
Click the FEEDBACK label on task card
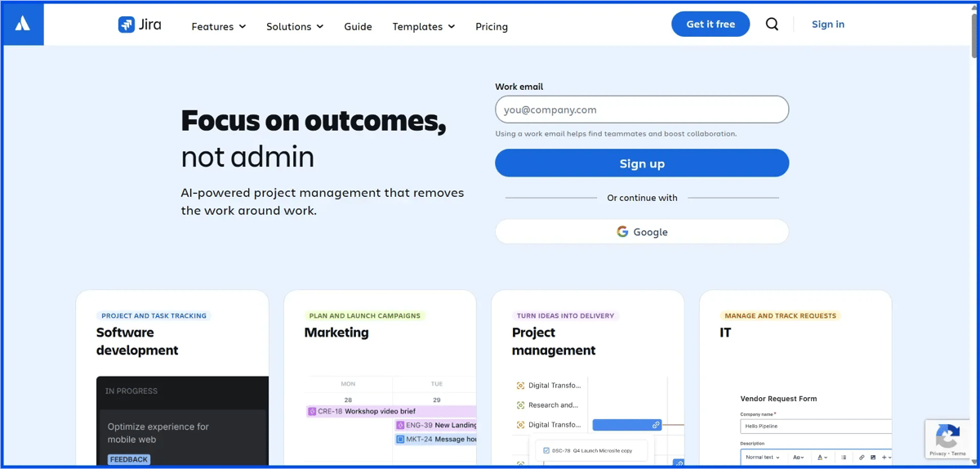tap(129, 459)
